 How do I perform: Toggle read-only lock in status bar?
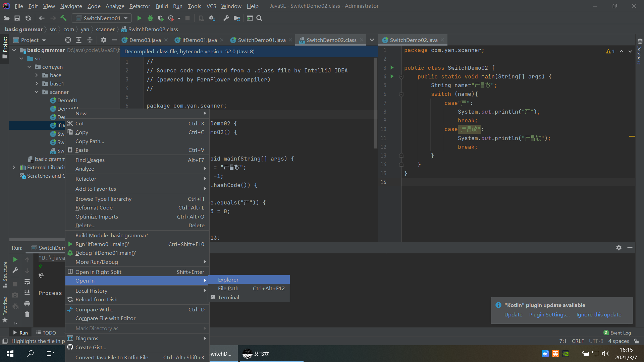coord(636,341)
